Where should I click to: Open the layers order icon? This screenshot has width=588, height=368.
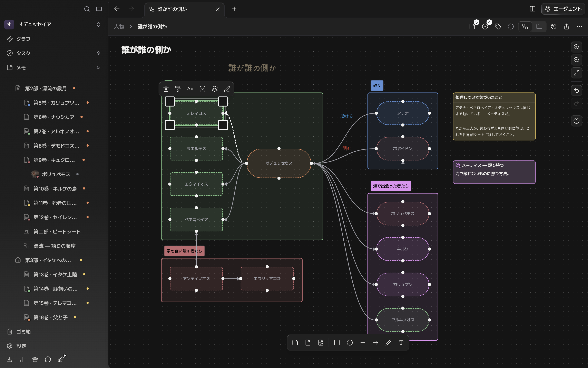tap(215, 89)
